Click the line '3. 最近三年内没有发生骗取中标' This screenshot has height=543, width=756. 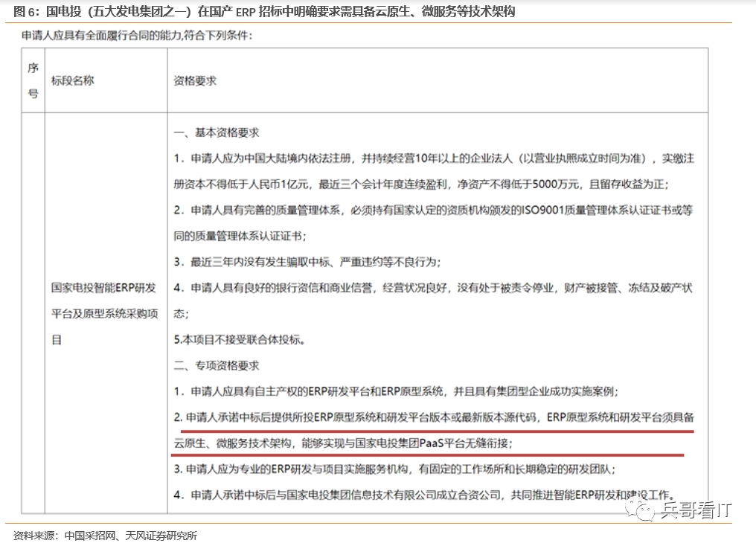click(x=307, y=262)
